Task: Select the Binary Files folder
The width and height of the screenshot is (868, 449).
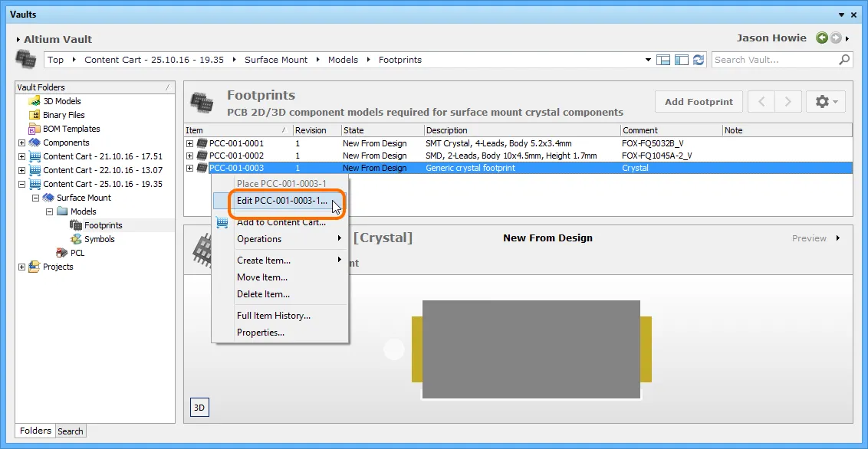Action: (x=64, y=115)
